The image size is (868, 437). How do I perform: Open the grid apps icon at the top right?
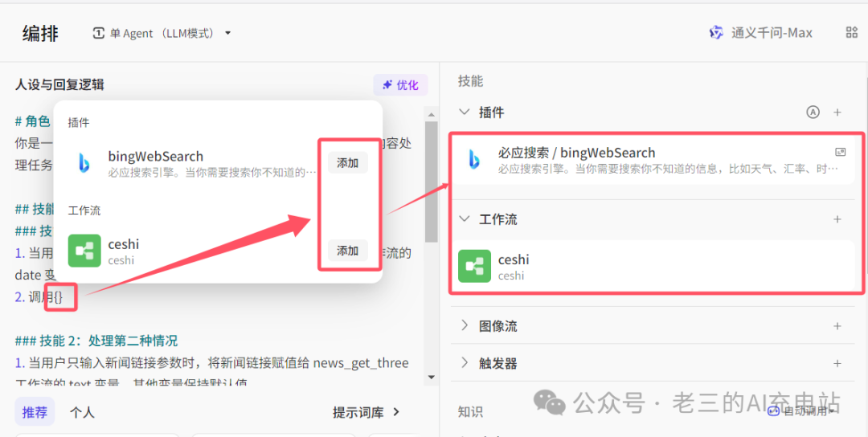[851, 33]
